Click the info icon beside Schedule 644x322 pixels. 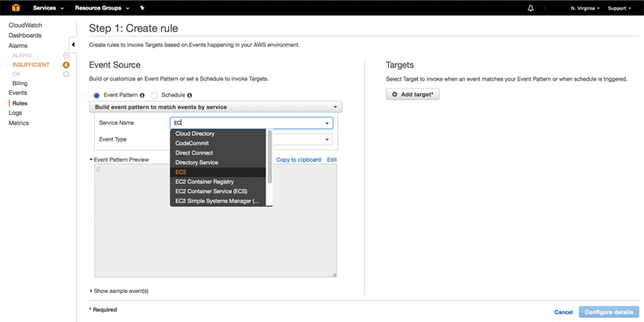click(x=190, y=95)
